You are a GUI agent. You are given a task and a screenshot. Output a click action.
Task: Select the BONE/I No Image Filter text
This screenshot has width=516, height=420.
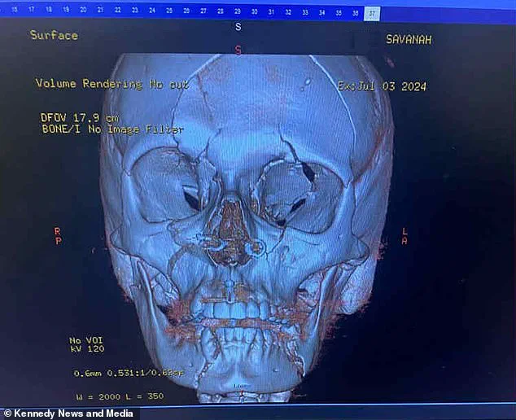point(112,129)
